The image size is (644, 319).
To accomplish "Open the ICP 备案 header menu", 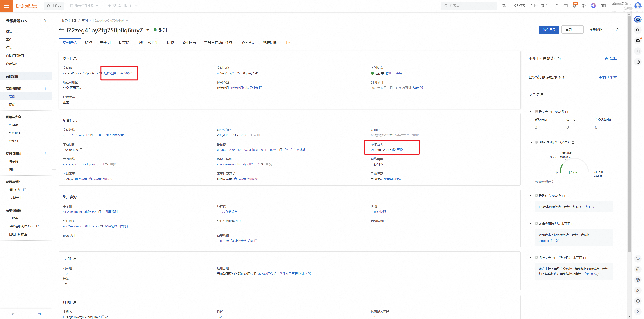I will click(x=519, y=6).
